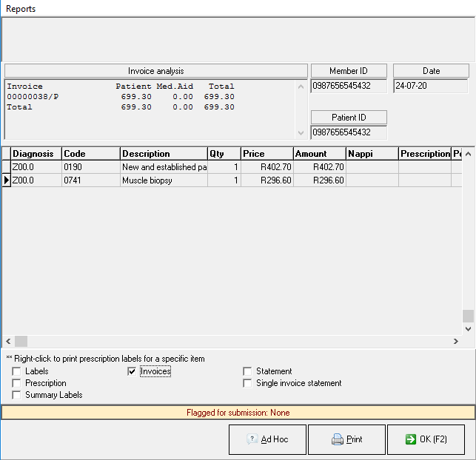Open the Ad Hoc report button
The height and width of the screenshot is (460, 476).
pyautogui.click(x=267, y=439)
